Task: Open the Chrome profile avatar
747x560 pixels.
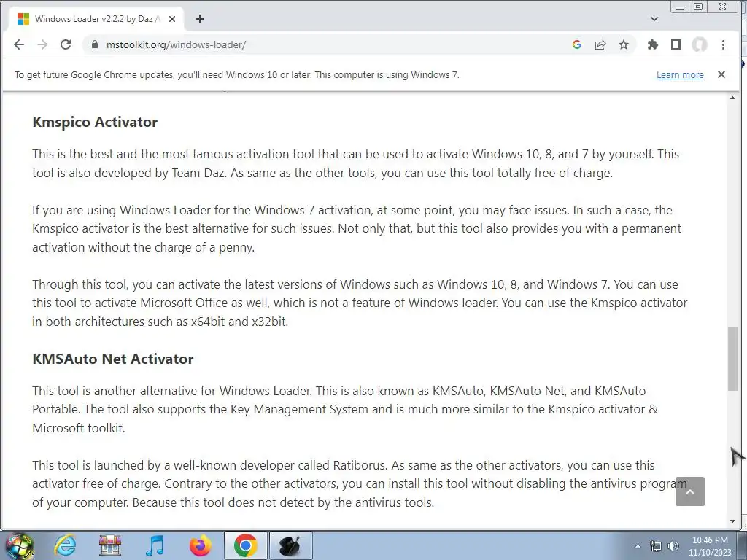Action: (x=700, y=44)
